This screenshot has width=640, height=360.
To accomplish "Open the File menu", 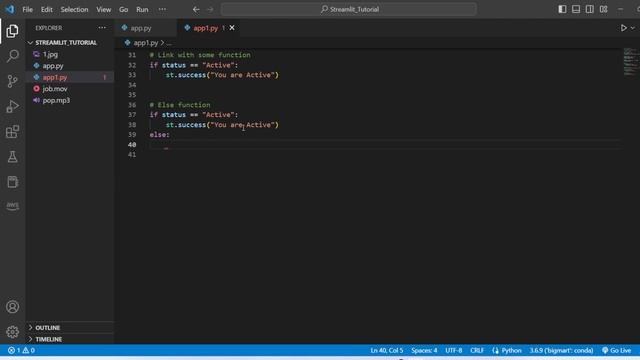I will [x=28, y=9].
